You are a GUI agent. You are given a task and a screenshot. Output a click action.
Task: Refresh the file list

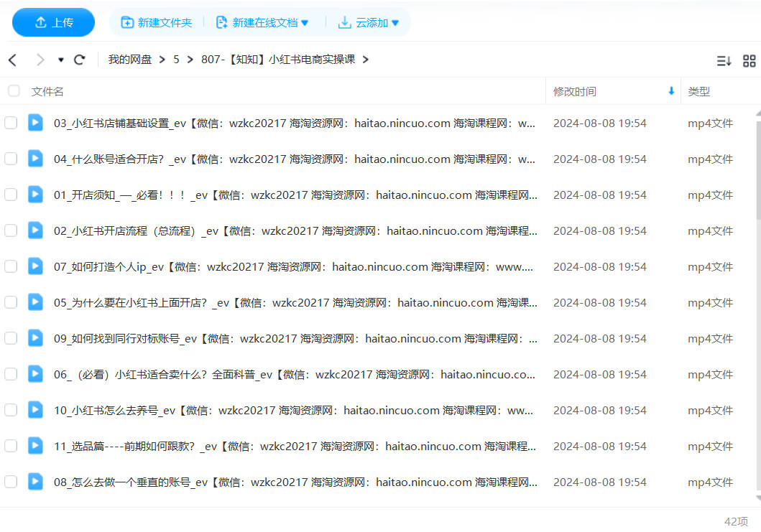(80, 60)
